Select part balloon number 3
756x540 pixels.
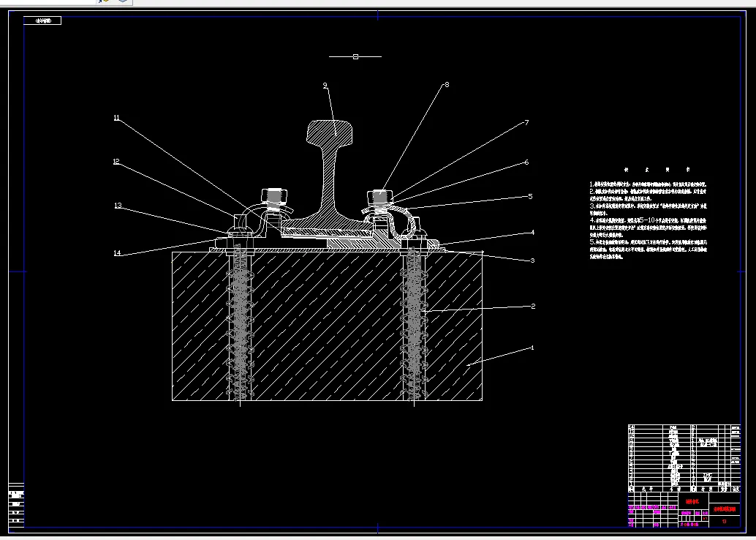pos(532,260)
